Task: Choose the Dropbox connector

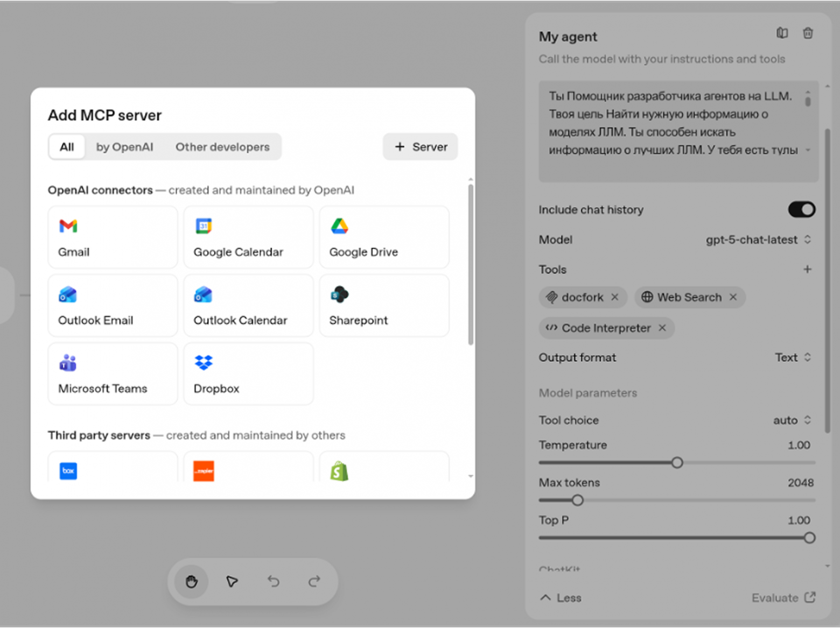Action: click(x=248, y=374)
